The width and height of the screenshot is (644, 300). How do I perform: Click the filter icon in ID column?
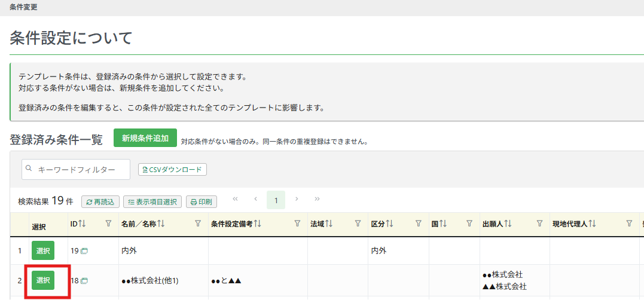coord(108,224)
